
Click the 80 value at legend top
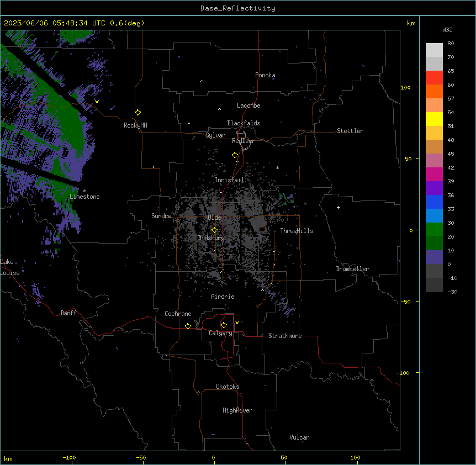(451, 44)
